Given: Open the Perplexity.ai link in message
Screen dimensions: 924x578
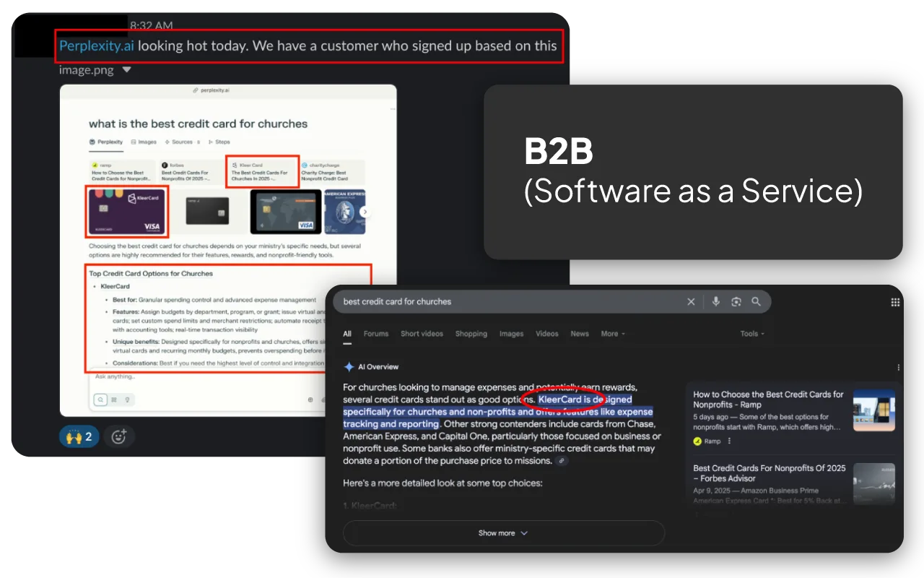Looking at the screenshot, I should tap(97, 46).
